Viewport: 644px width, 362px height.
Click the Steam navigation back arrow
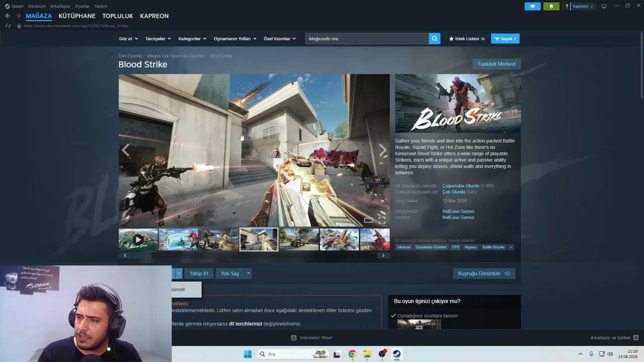[x=8, y=16]
